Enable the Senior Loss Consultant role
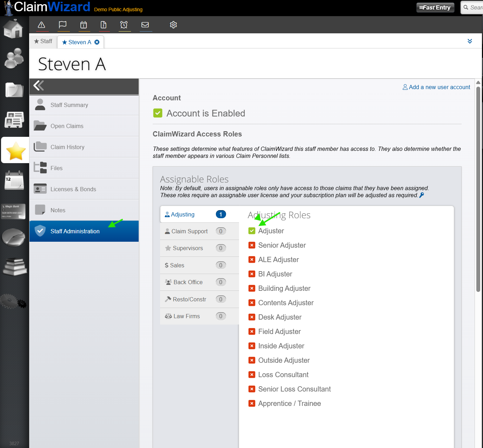Screen dimensions: 483x448 [252, 389]
